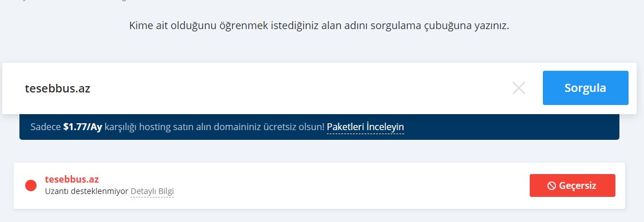
Task: Click the red status dot beside tesebbus.az
Action: (x=31, y=185)
